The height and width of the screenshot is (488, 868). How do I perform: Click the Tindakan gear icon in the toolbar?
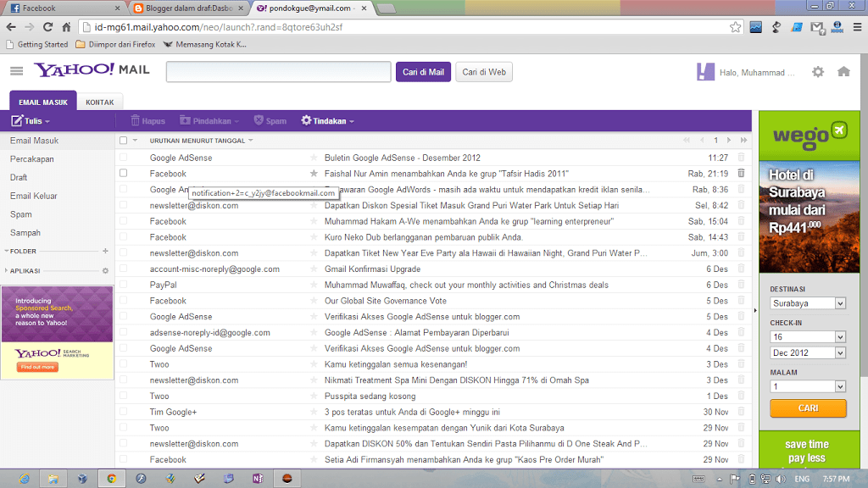point(306,119)
